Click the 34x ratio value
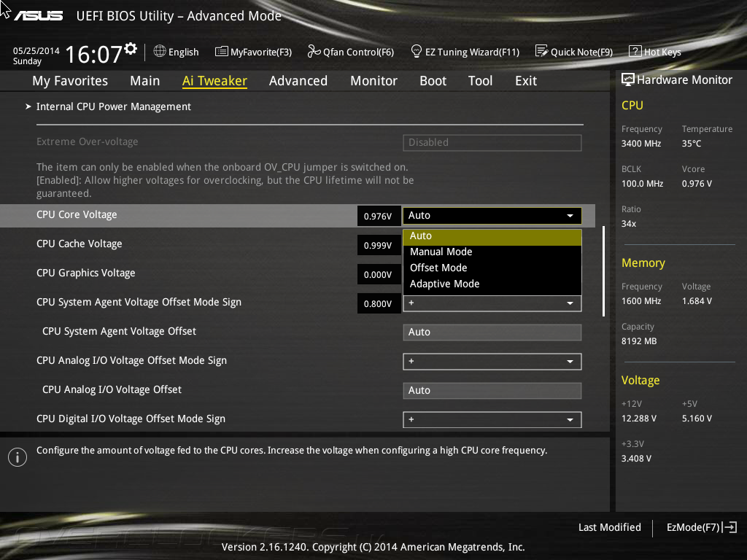Image resolution: width=747 pixels, height=560 pixels. pyautogui.click(x=629, y=223)
